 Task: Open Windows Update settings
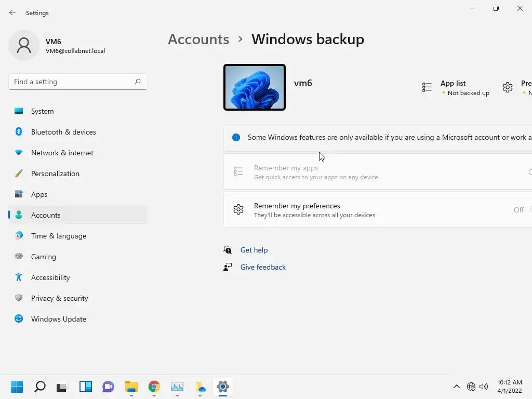pyautogui.click(x=78, y=319)
